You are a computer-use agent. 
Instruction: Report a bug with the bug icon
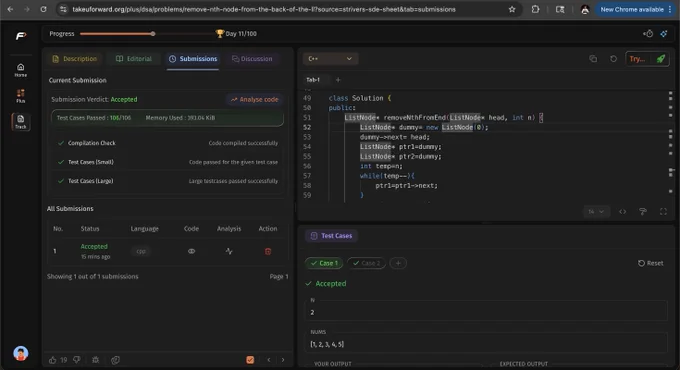pyautogui.click(x=95, y=360)
